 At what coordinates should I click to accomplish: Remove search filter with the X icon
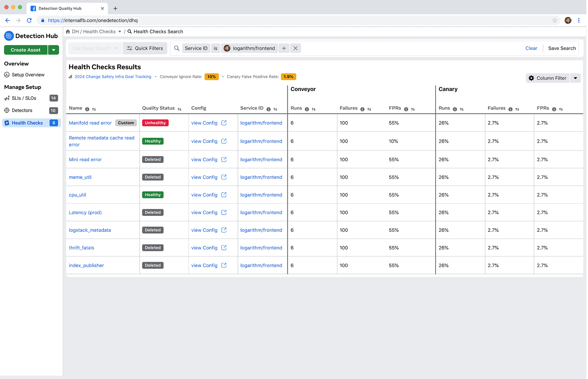coord(295,48)
